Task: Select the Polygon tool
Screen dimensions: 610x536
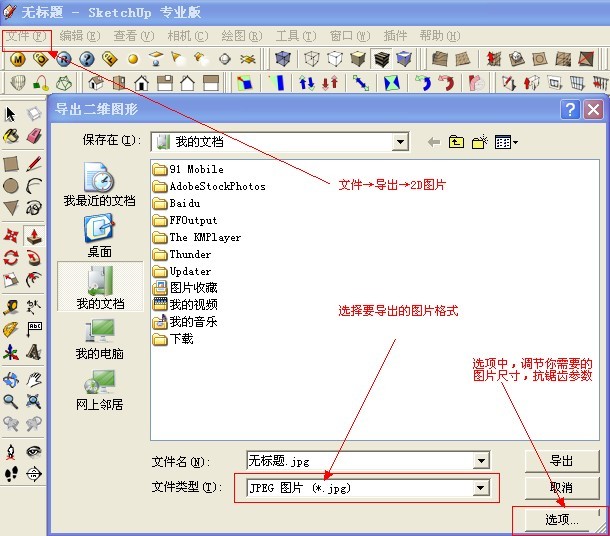Action: click(x=11, y=208)
